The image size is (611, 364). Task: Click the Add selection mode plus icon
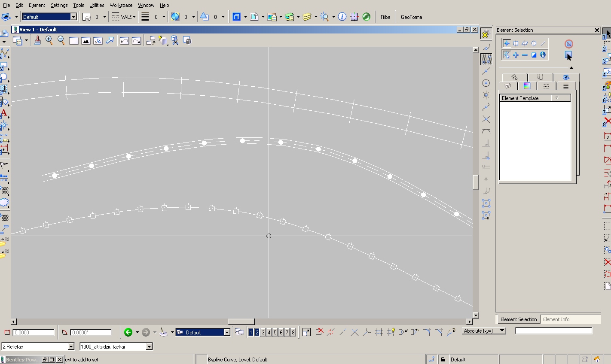516,55
